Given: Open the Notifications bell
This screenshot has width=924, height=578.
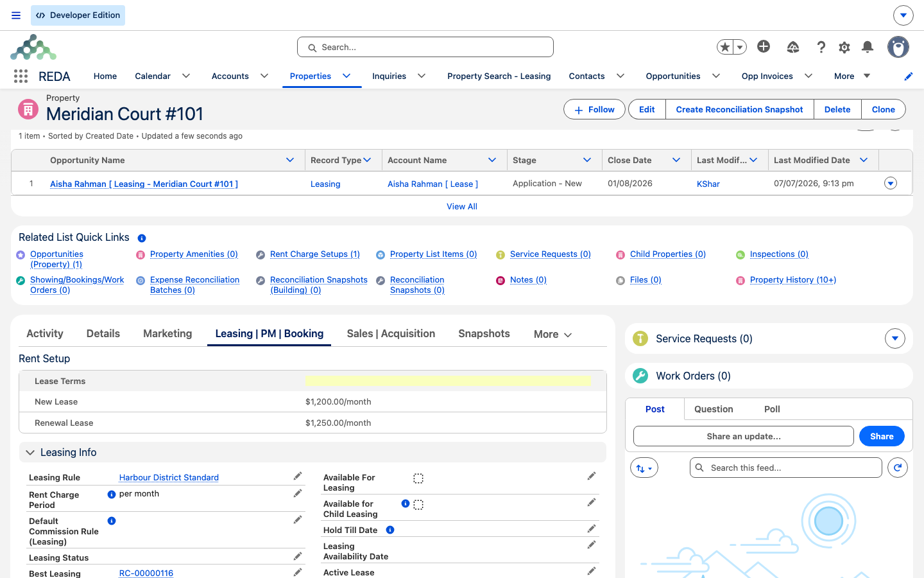Looking at the screenshot, I should tap(868, 47).
